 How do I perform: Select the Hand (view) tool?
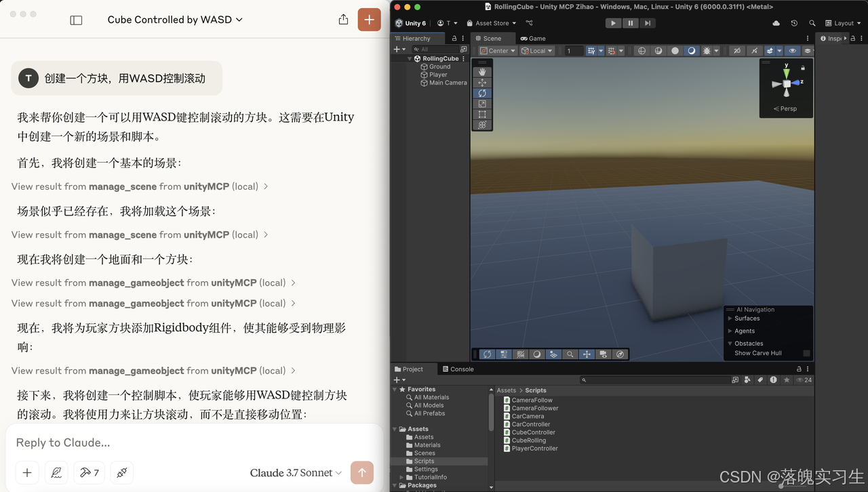point(482,72)
